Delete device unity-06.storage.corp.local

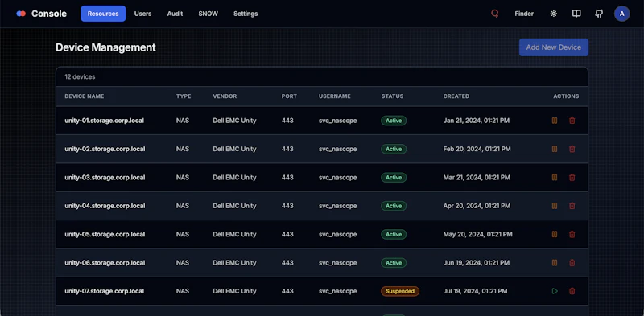(x=572, y=263)
